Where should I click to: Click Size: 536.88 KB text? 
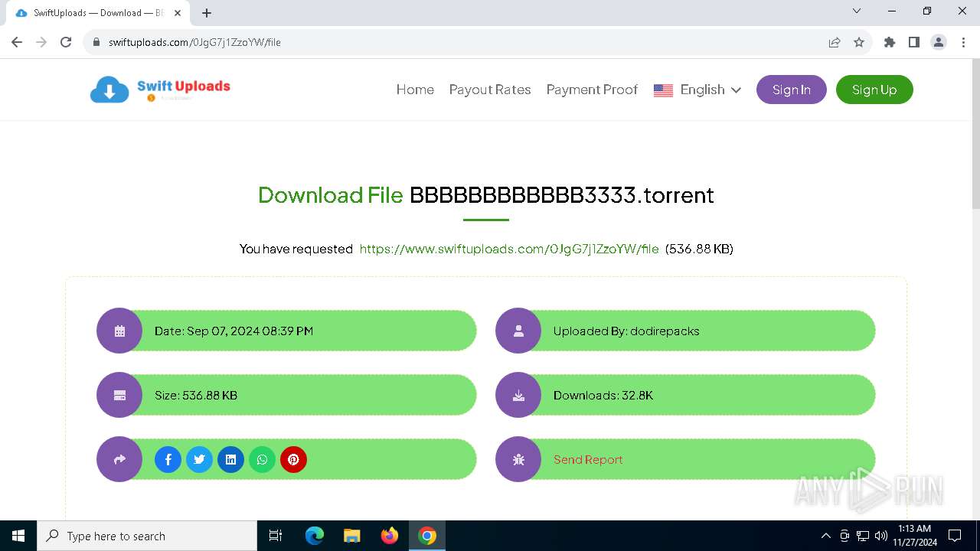point(196,395)
